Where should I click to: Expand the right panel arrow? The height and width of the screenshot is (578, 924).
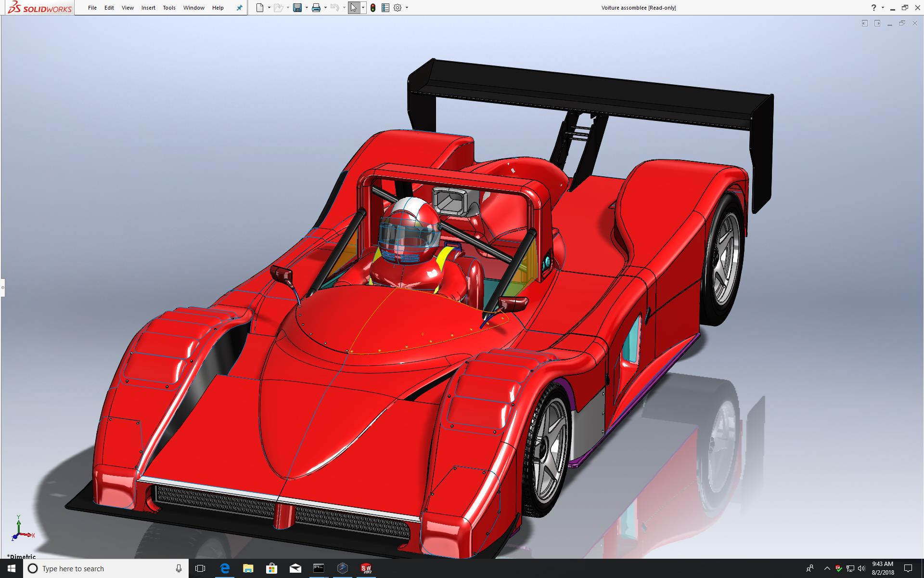click(x=877, y=23)
